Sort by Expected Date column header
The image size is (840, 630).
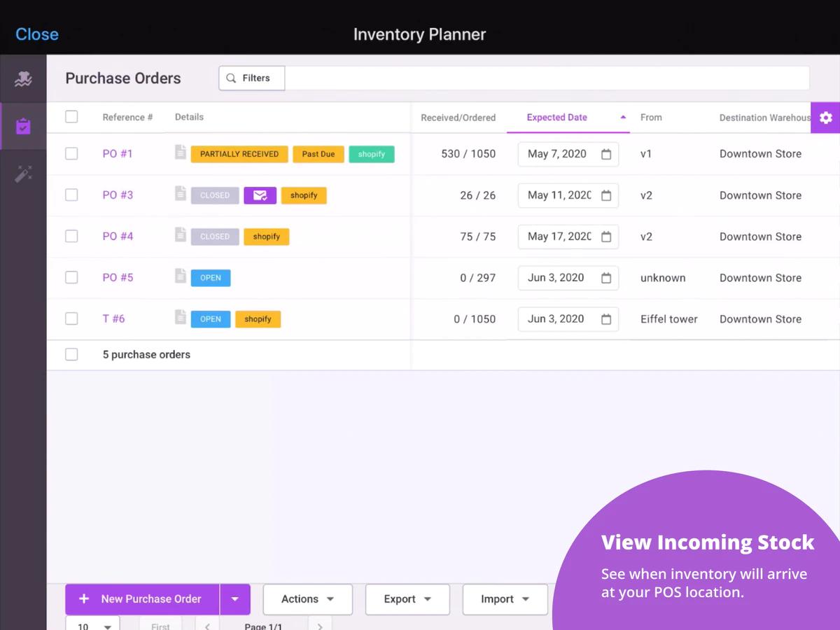557,118
